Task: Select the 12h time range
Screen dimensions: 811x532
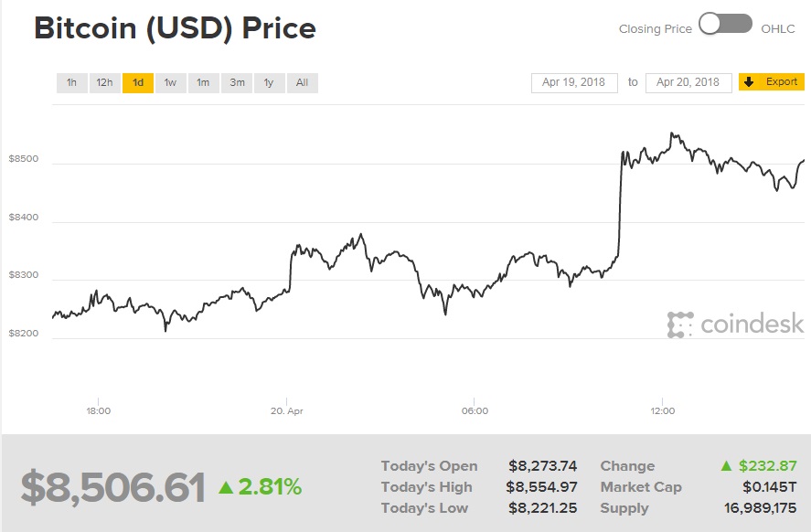Action: (104, 82)
